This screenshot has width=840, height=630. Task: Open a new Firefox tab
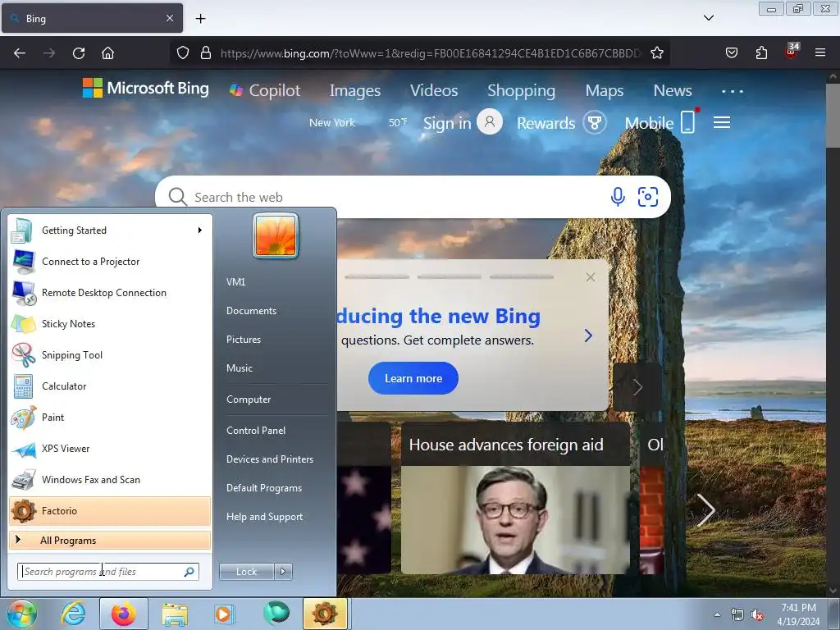(200, 19)
